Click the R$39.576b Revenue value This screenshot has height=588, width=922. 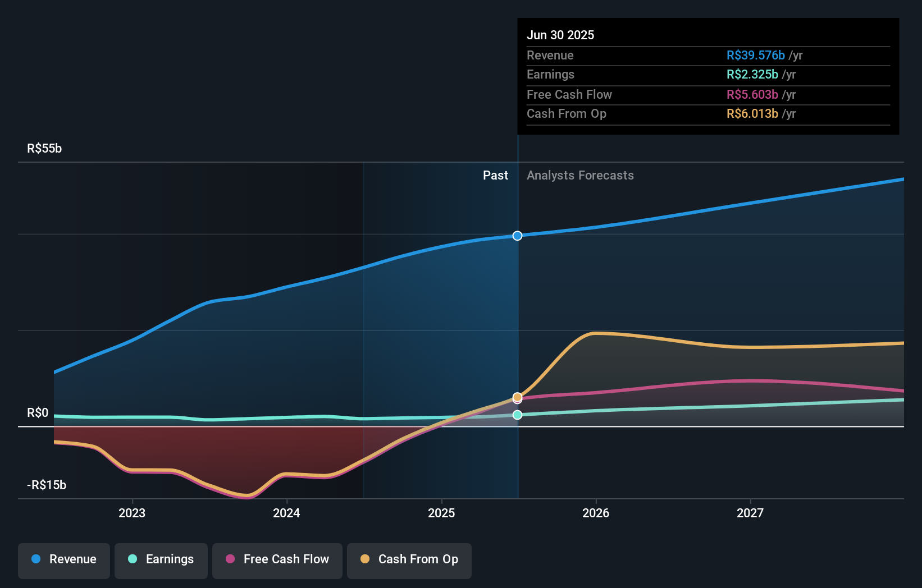coord(755,55)
